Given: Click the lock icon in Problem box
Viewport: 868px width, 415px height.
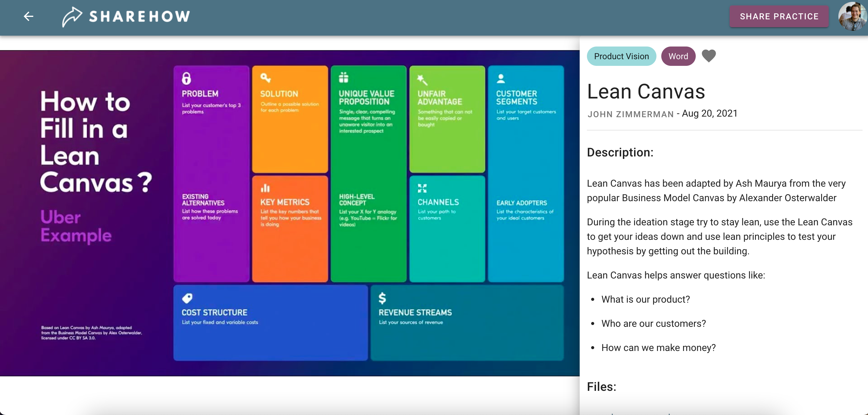Looking at the screenshot, I should (x=186, y=79).
